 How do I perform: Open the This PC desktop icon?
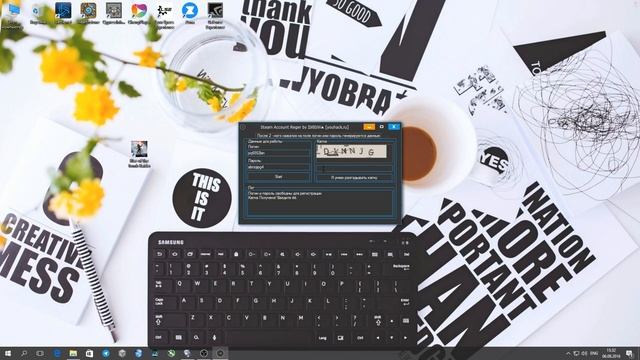coord(13,15)
